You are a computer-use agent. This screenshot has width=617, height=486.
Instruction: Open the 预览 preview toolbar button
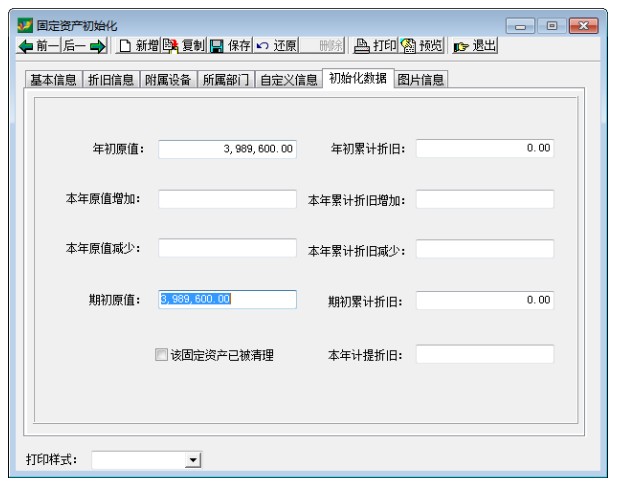421,46
